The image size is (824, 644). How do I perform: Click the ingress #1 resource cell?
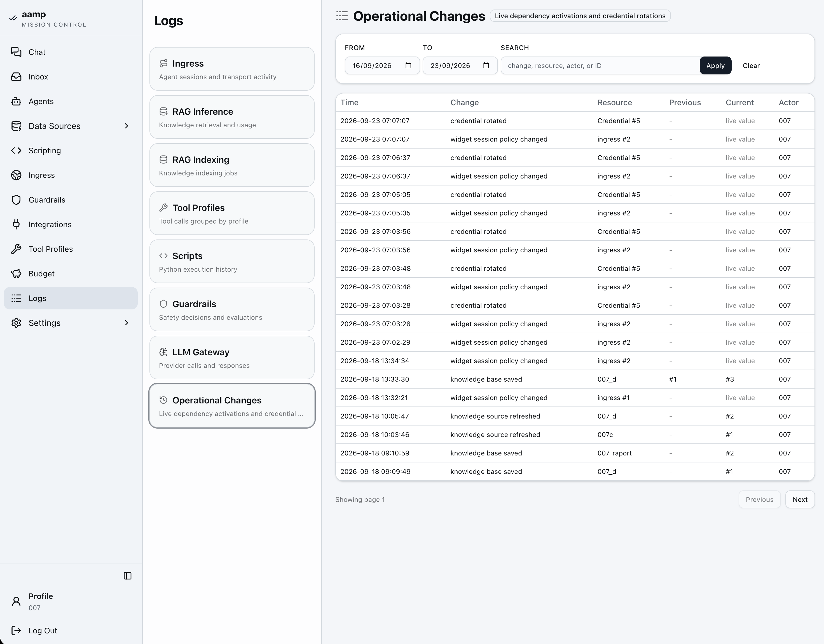[x=614, y=398]
